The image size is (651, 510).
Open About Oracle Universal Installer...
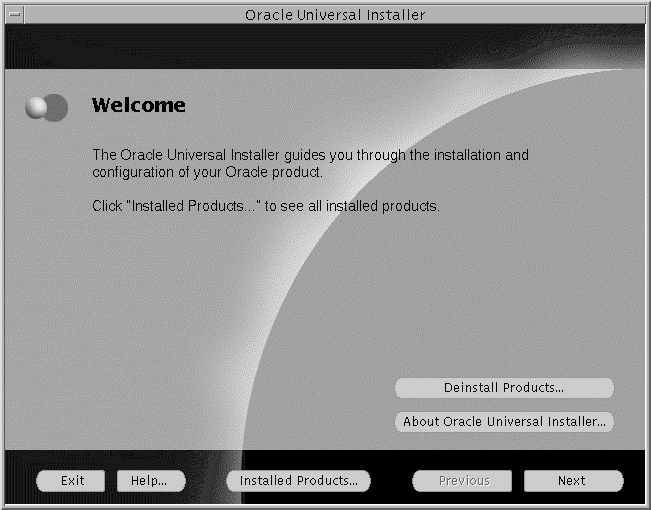click(x=504, y=422)
